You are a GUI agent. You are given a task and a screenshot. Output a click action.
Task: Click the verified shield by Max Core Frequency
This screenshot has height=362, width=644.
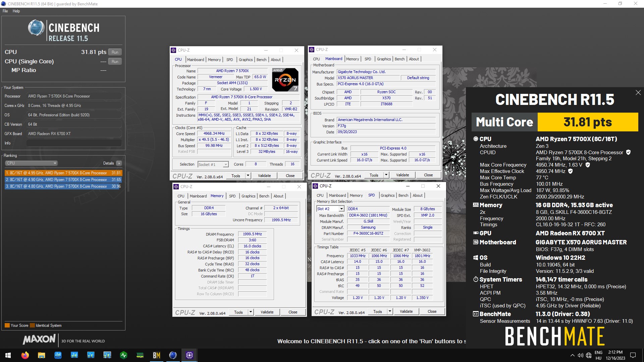coord(587,165)
